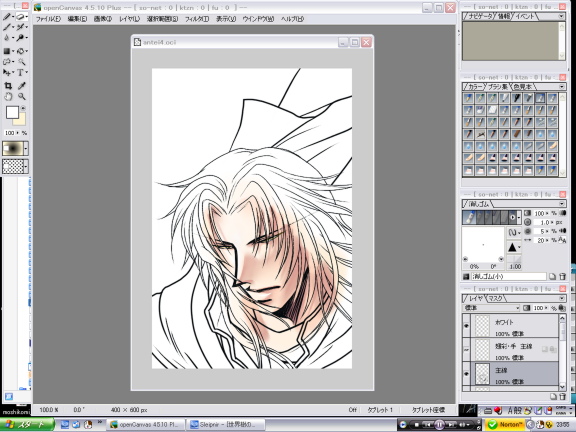The width and height of the screenshot is (576, 432).
Task: Select the Dodge tool in toolbox
Action: coord(20,37)
